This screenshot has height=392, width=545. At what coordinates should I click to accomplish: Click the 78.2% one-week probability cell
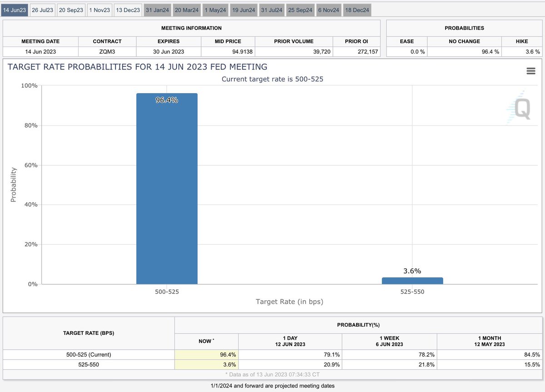pos(389,354)
